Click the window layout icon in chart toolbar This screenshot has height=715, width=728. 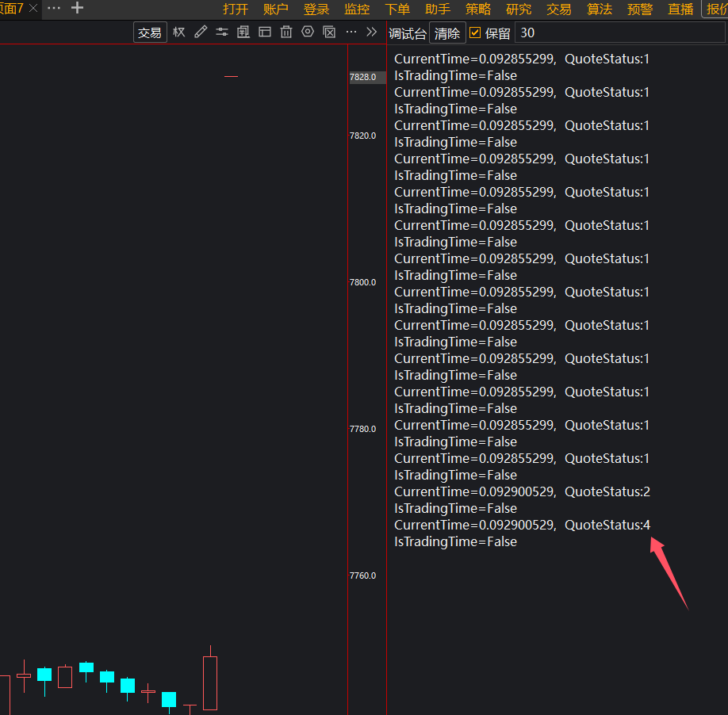point(265,32)
